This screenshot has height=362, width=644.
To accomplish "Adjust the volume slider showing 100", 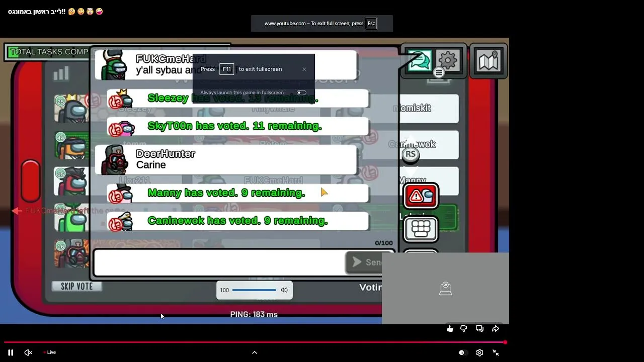I will point(254,290).
